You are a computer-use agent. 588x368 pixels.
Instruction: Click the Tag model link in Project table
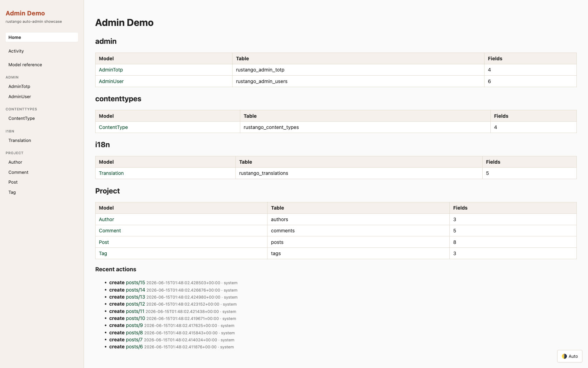(x=103, y=253)
